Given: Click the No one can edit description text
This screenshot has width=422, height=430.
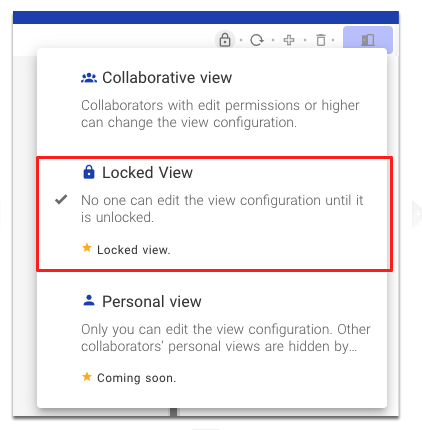Looking at the screenshot, I should click(x=222, y=209).
